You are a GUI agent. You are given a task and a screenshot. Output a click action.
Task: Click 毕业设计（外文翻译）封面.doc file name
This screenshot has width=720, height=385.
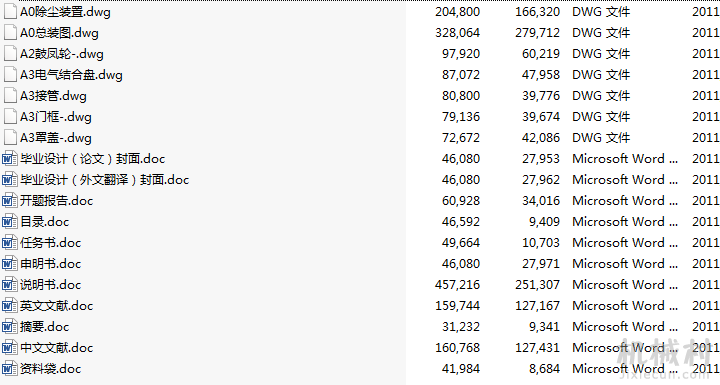[x=104, y=180]
